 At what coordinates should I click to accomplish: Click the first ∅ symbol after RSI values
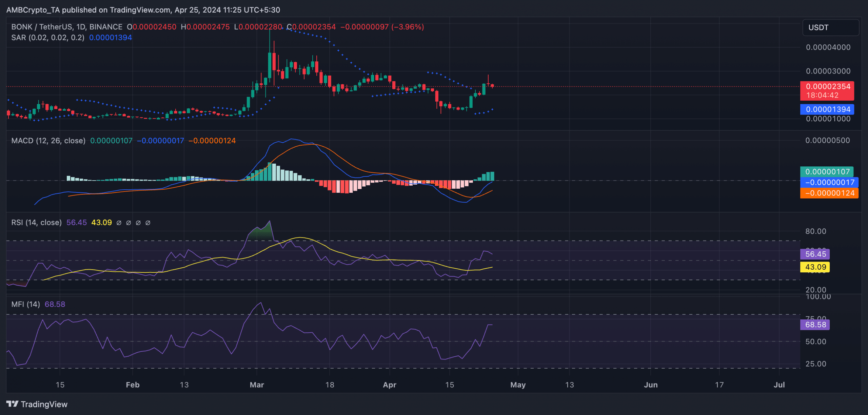(x=119, y=223)
